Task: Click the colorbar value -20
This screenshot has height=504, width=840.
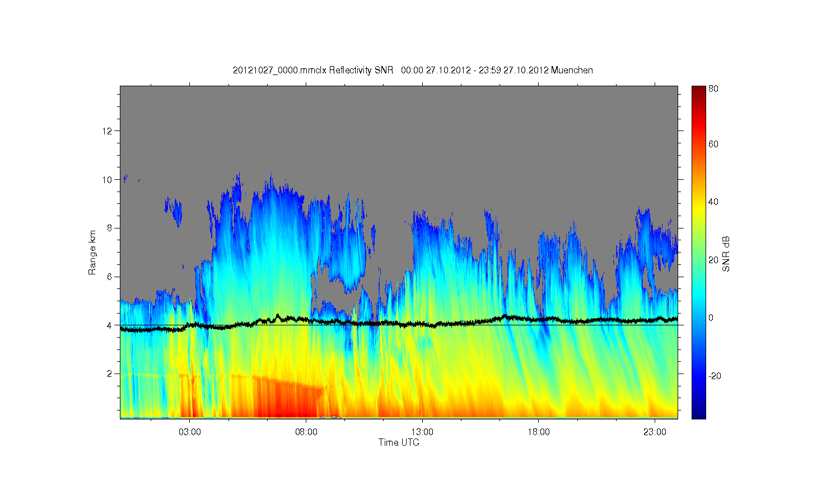Action: tap(715, 376)
